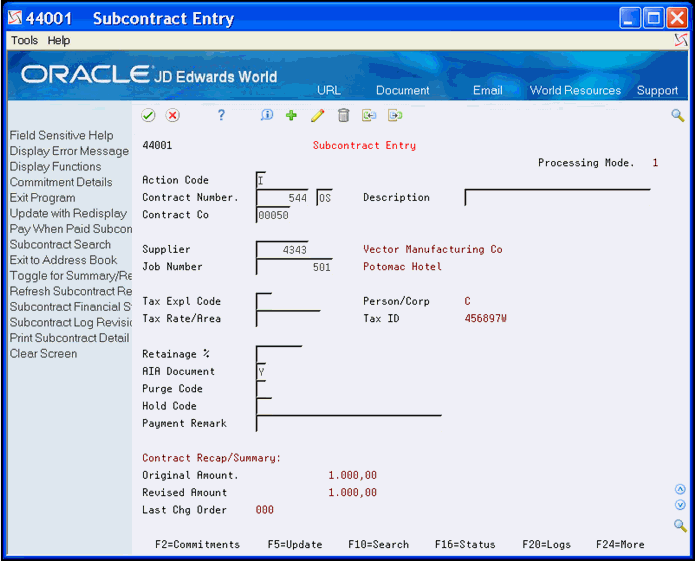695x561 pixels.
Task: Select Print Subcontract Detail
Action: [x=70, y=338]
